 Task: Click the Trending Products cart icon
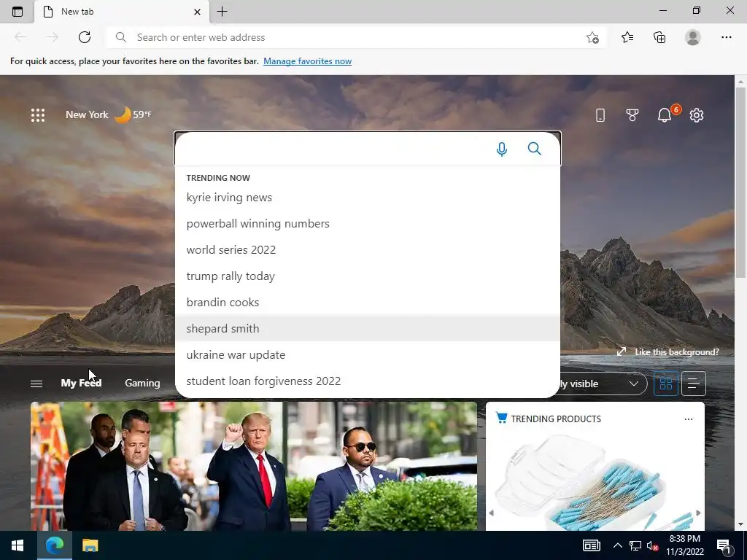click(501, 418)
